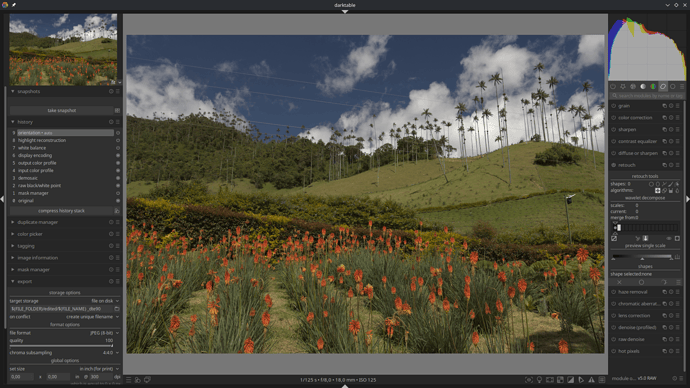Enable the hot pixels module
This screenshot has width=690, height=388.
click(x=613, y=351)
